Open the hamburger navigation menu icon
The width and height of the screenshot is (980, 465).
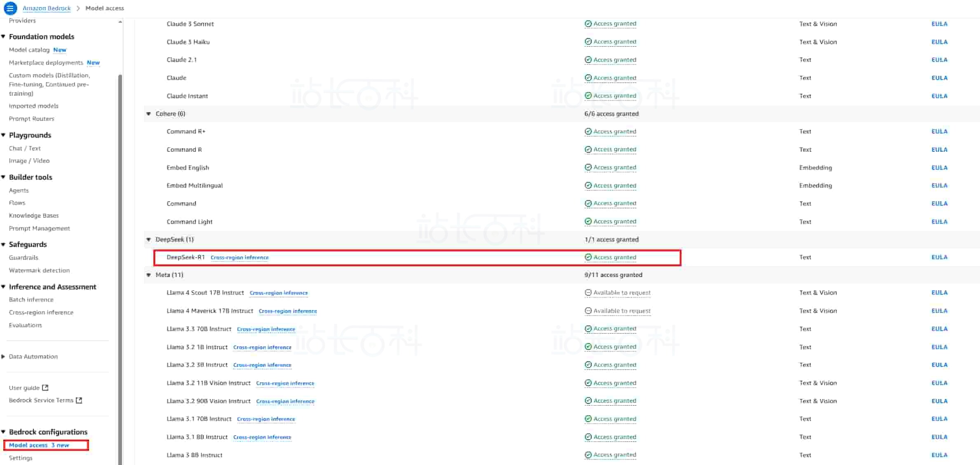click(10, 8)
